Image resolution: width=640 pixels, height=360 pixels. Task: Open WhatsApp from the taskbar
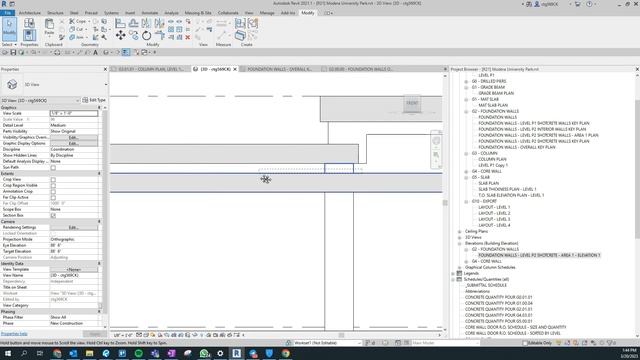click(204, 353)
